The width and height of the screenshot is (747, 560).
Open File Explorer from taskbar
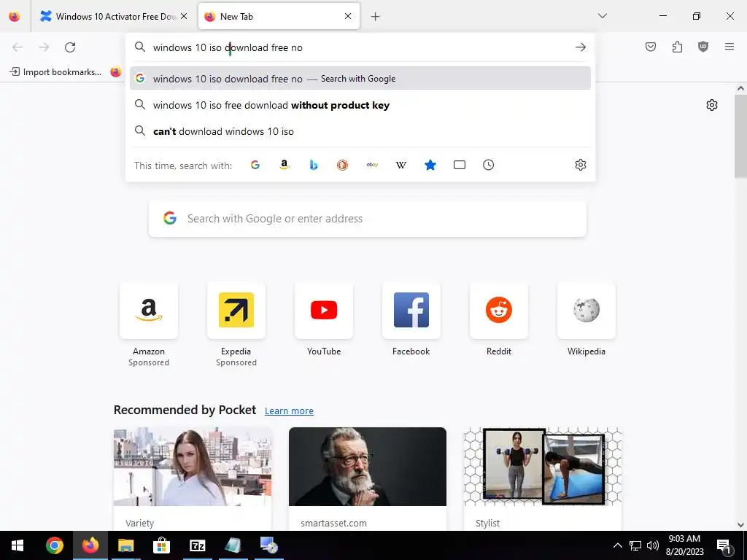[x=125, y=545]
